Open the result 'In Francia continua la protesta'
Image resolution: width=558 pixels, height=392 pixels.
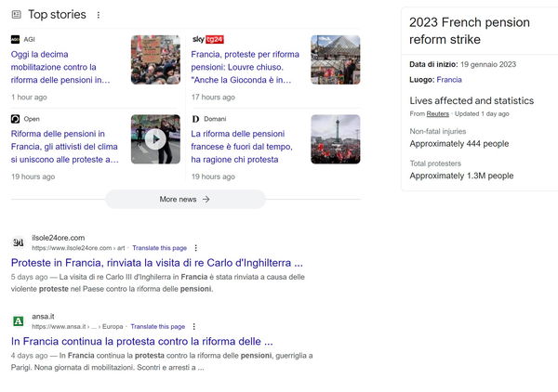pos(142,342)
